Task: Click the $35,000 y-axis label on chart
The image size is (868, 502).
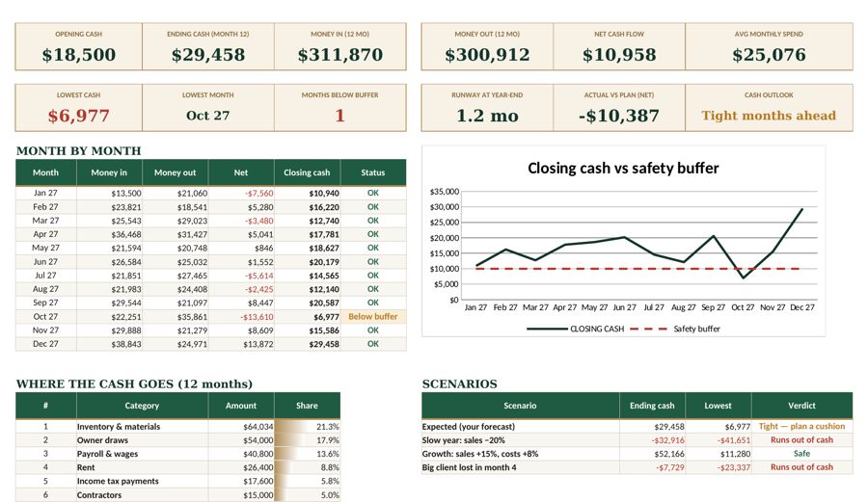Action: [x=445, y=192]
